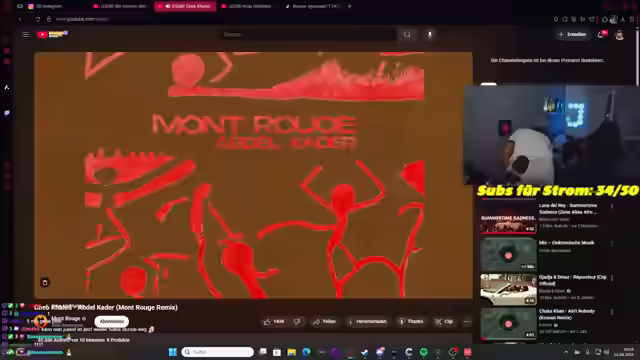Click the Clip button
This screenshot has width=640, height=360.
click(444, 322)
